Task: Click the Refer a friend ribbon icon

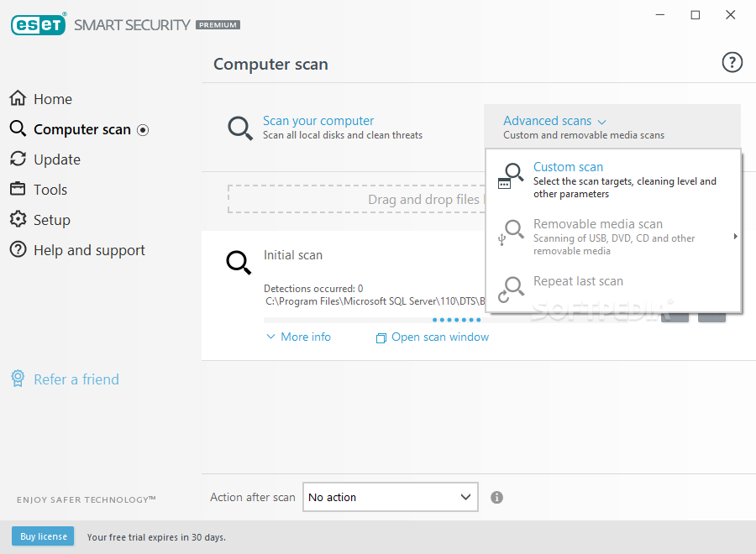Action: tap(18, 379)
